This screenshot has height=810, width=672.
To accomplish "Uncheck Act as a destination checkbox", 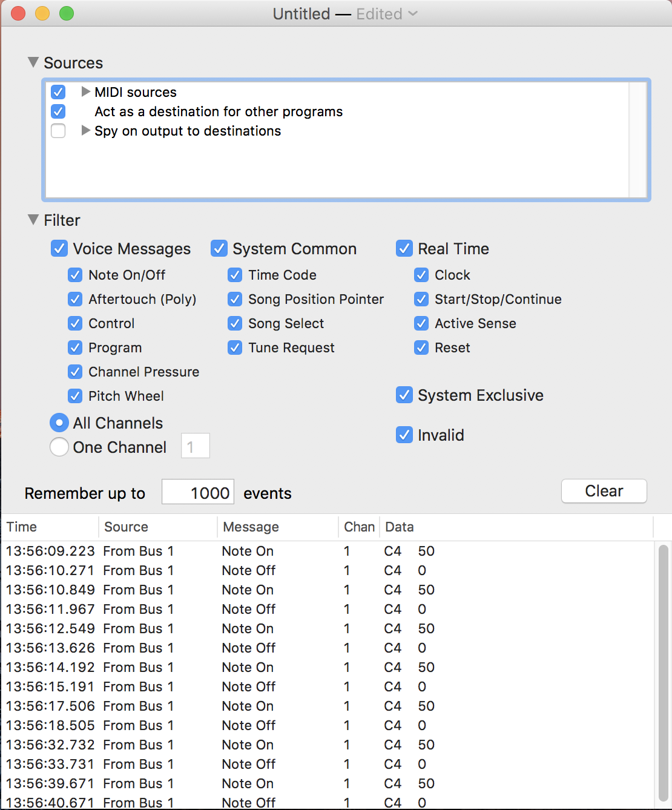I will [58, 111].
